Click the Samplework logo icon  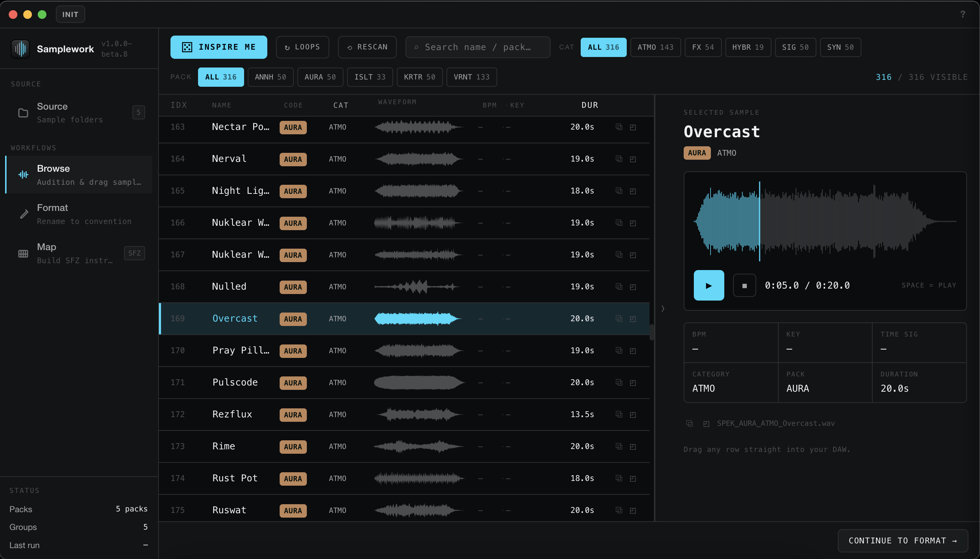tap(20, 49)
